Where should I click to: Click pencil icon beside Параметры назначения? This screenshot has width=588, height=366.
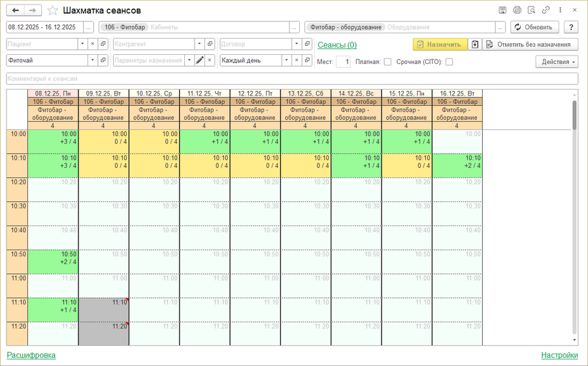(200, 60)
